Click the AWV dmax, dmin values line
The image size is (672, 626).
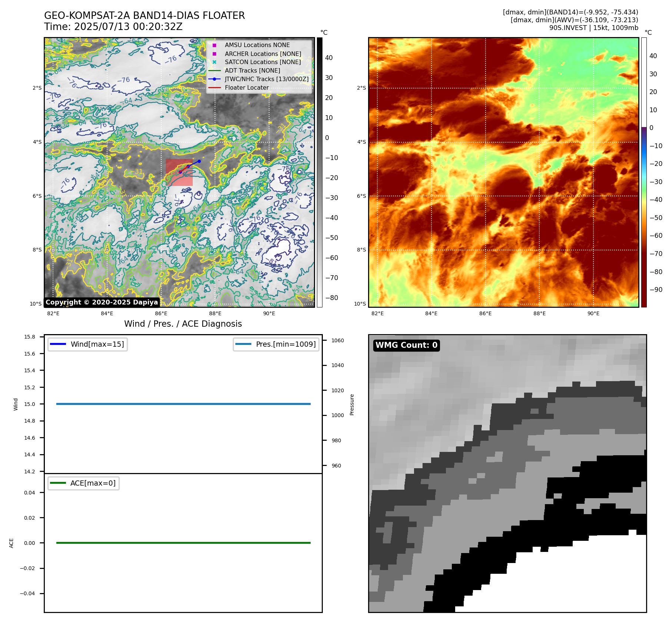pyautogui.click(x=575, y=20)
